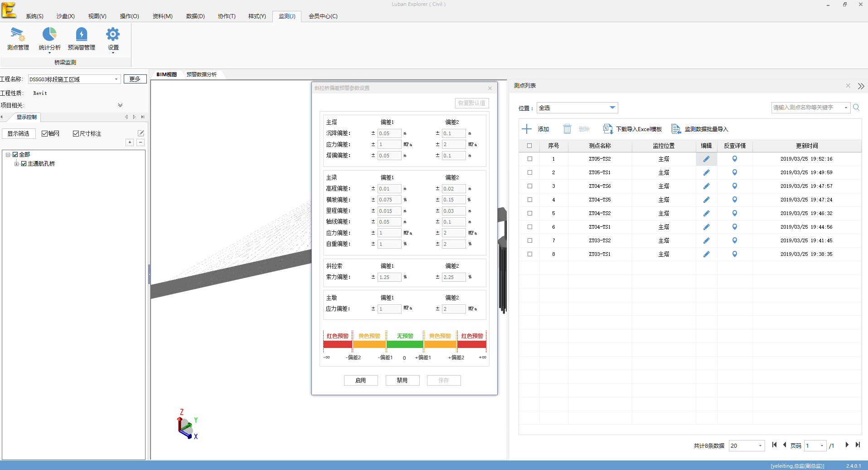Click the 保存 button
The image size is (868, 470).
coord(444,380)
